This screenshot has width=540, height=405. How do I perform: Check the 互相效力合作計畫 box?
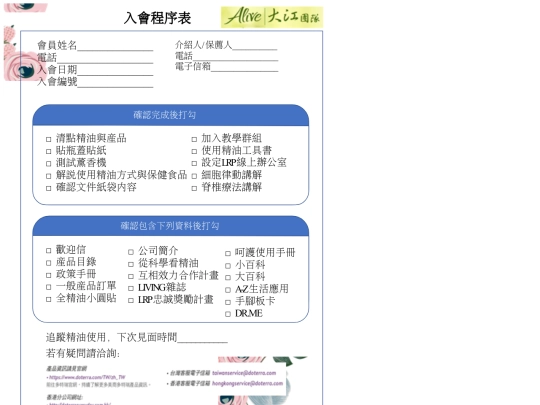(x=131, y=276)
